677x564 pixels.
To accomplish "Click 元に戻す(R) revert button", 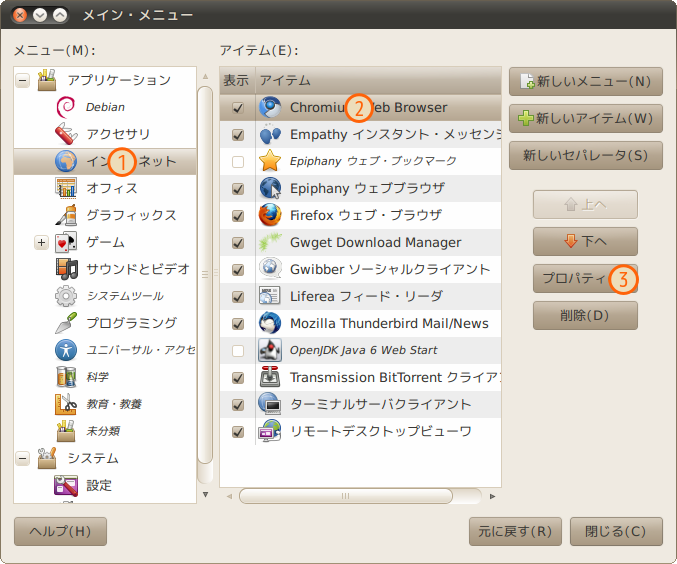I will pos(515,531).
